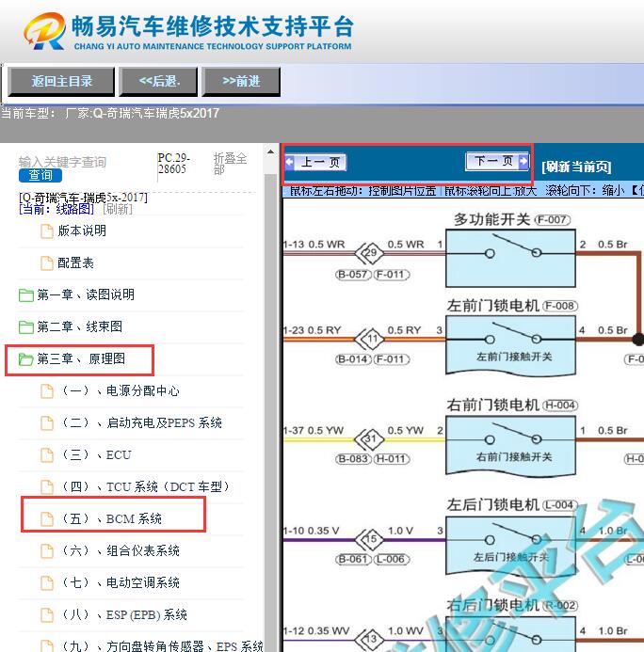
Task: Go to previous page with 上一页
Action: [315, 162]
